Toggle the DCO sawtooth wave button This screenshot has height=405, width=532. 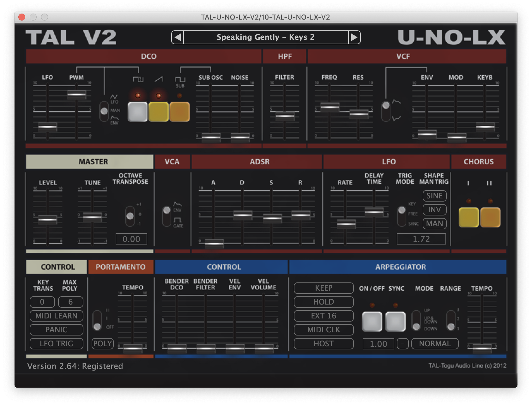pos(158,112)
